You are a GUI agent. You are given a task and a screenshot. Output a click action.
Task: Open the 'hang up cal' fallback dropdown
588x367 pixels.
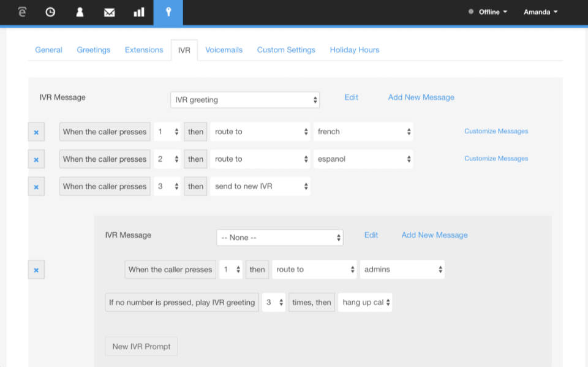point(365,302)
